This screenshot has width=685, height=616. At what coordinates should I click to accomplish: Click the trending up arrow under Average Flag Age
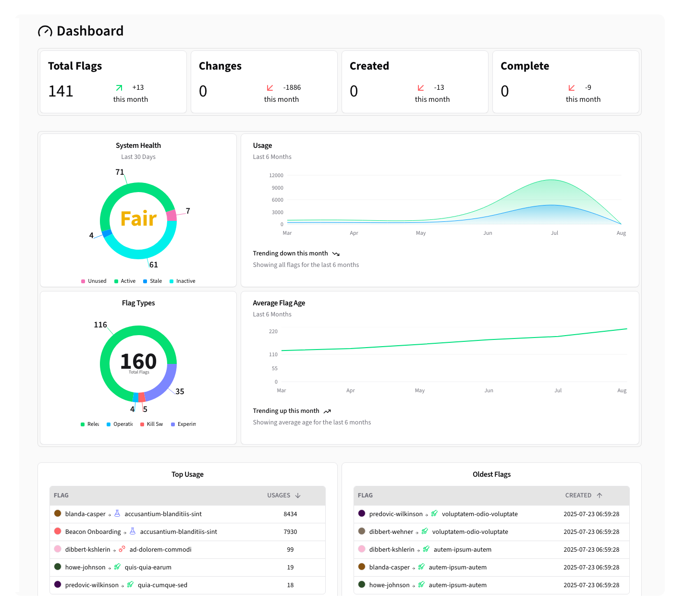(x=328, y=411)
